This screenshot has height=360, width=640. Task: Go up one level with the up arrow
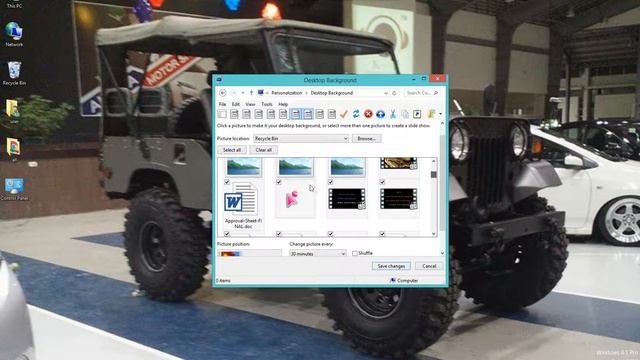[x=251, y=93]
